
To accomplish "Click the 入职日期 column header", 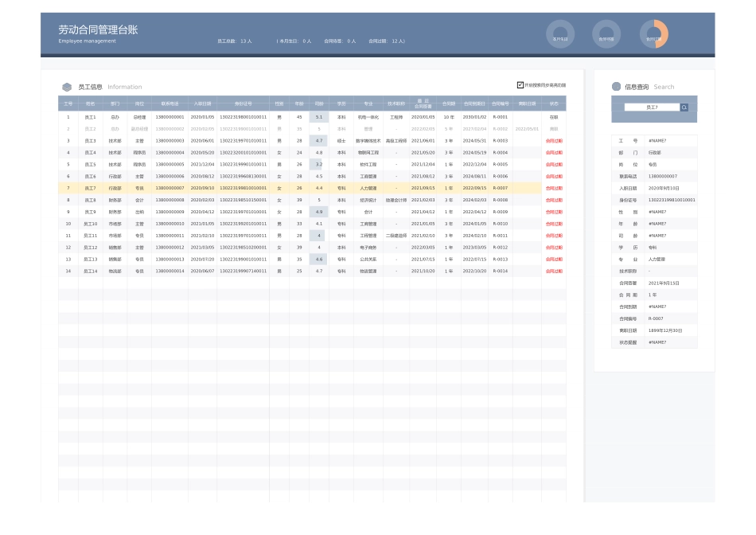I will pyautogui.click(x=202, y=103).
